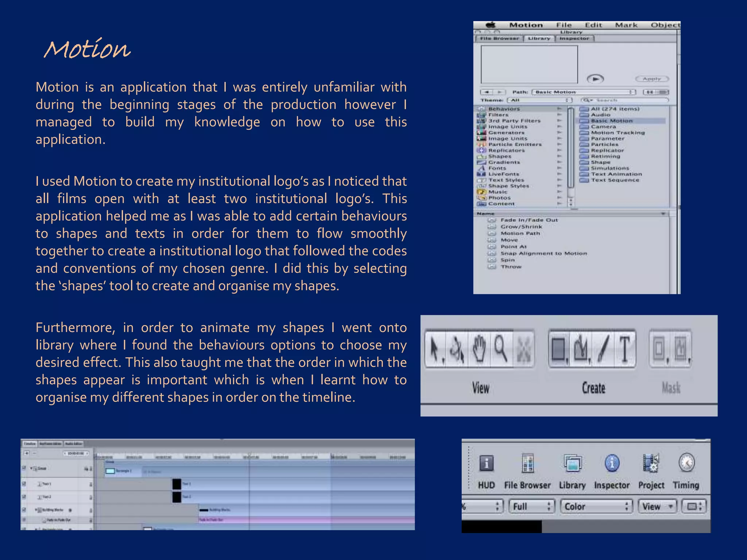Open the View dropdown beside Color

pyautogui.click(x=657, y=506)
